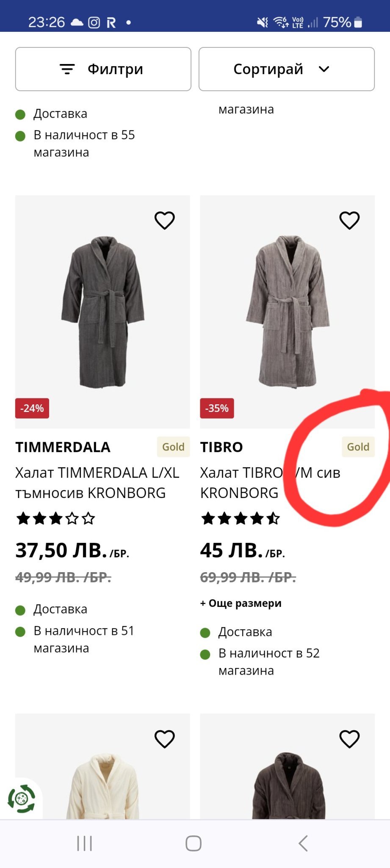Open the Филтри filter panel
The height and width of the screenshot is (868, 390).
103,69
